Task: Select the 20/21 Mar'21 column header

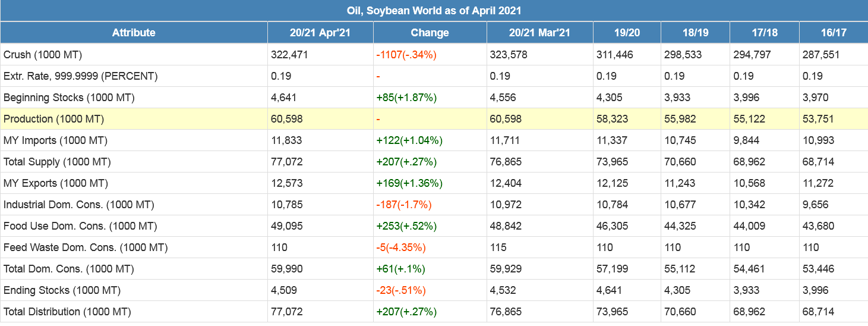Action: coord(539,33)
